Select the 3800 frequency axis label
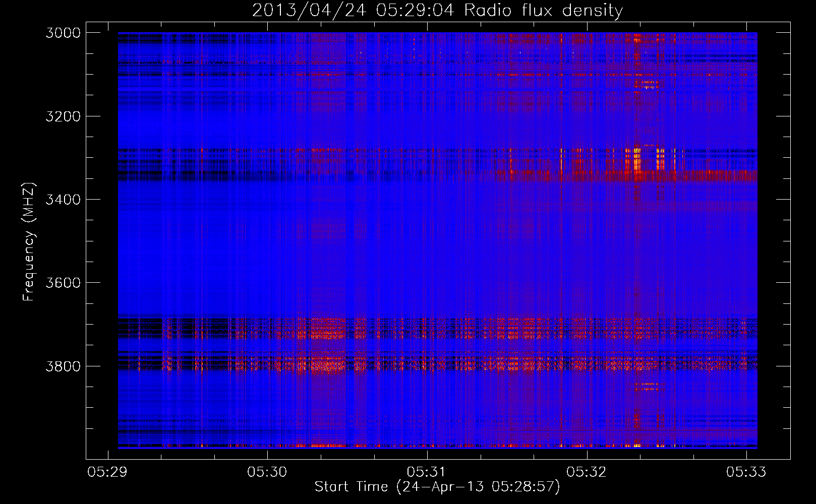 tap(63, 365)
